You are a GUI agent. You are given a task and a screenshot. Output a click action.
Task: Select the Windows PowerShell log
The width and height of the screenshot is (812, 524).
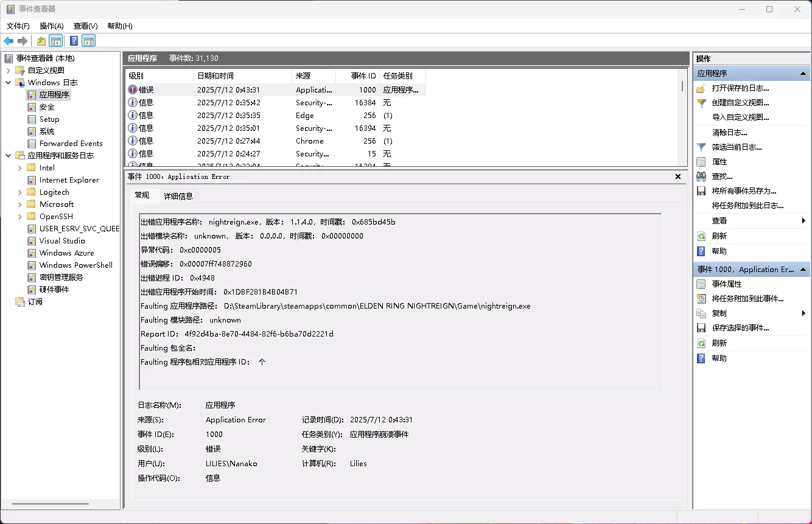pyautogui.click(x=75, y=265)
